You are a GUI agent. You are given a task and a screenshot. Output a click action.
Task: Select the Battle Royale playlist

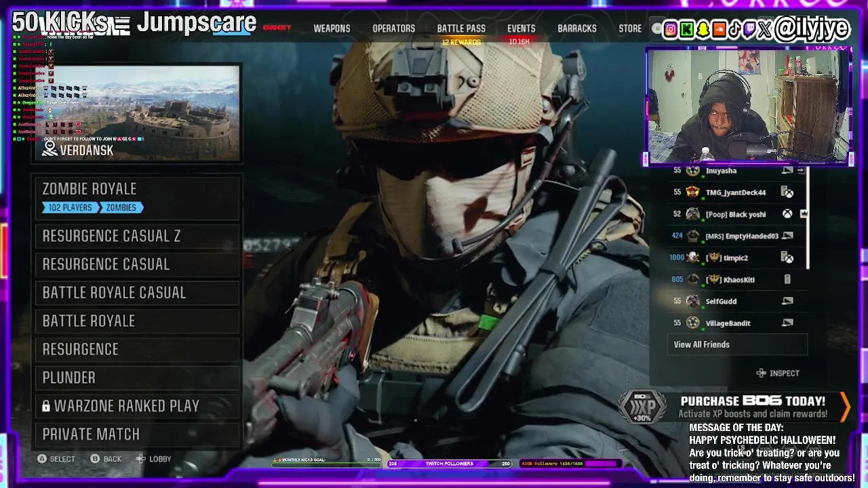coord(138,321)
